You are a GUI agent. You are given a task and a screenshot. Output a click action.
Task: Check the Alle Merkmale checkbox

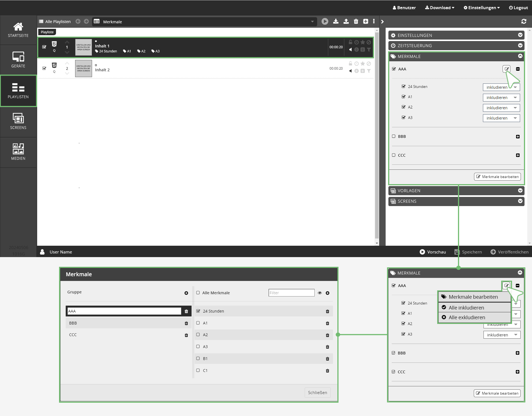coord(198,293)
